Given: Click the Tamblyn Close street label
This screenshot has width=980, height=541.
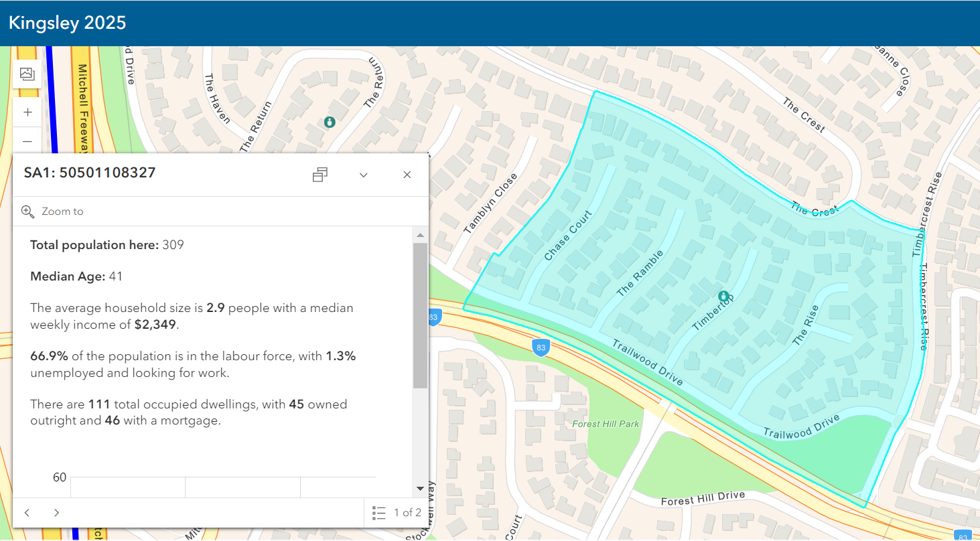Looking at the screenshot, I should [x=490, y=204].
